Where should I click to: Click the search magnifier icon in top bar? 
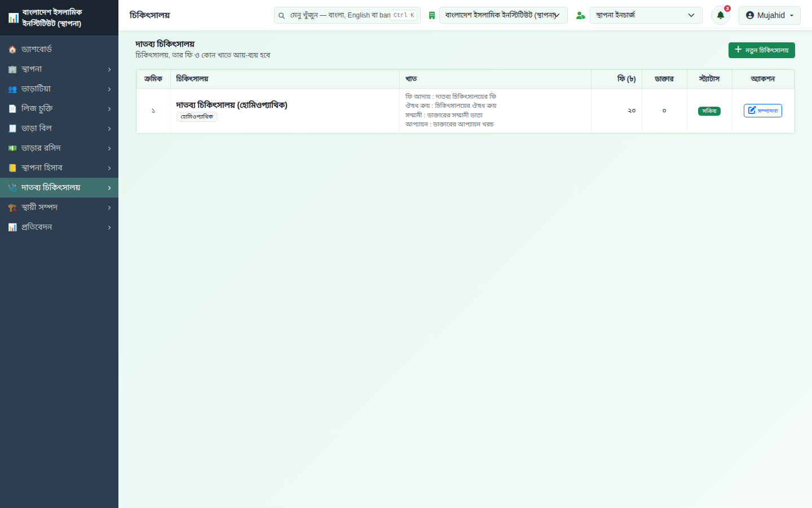(281, 16)
